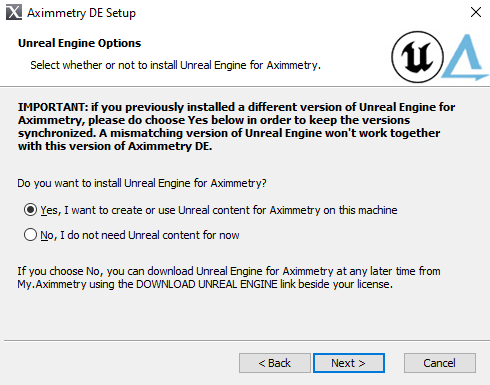
Task: Choose "Yes, I want to create or use Unreal content" label
Action: coord(219,210)
